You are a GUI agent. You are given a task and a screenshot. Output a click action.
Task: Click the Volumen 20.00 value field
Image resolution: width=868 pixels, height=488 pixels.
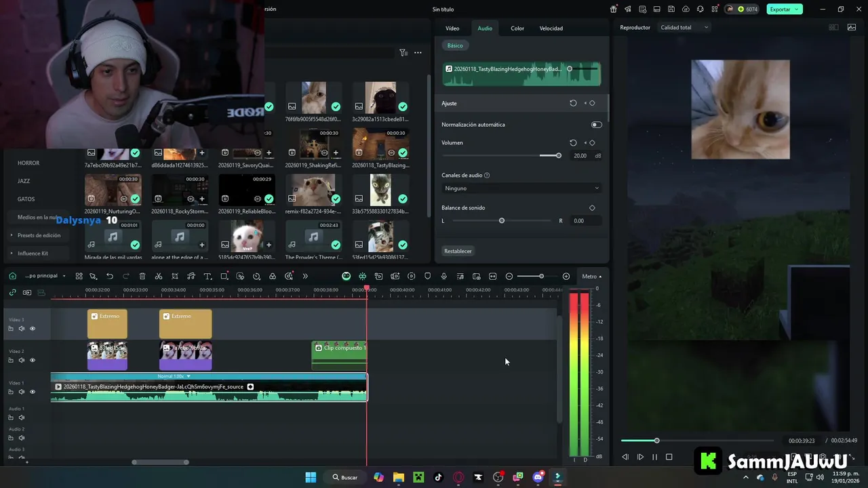580,156
